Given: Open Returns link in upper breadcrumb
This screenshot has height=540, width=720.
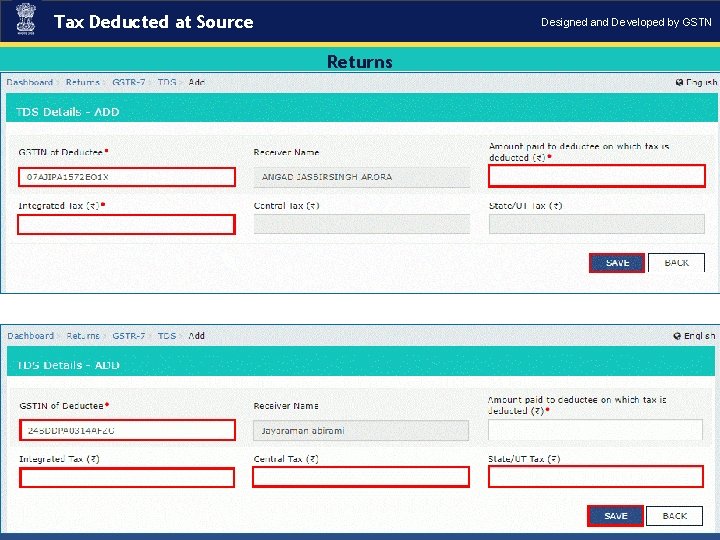Looking at the screenshot, I should click(83, 82).
